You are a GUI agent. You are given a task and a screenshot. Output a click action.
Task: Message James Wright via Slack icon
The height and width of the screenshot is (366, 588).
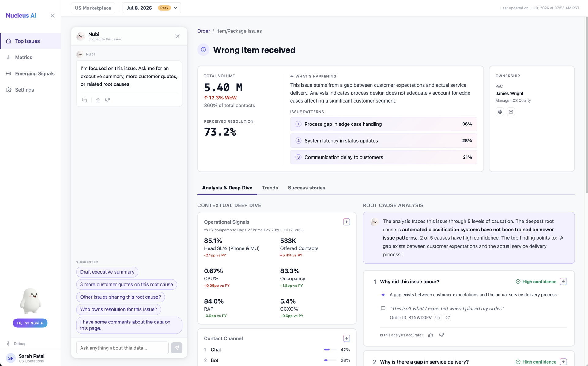coord(500,112)
